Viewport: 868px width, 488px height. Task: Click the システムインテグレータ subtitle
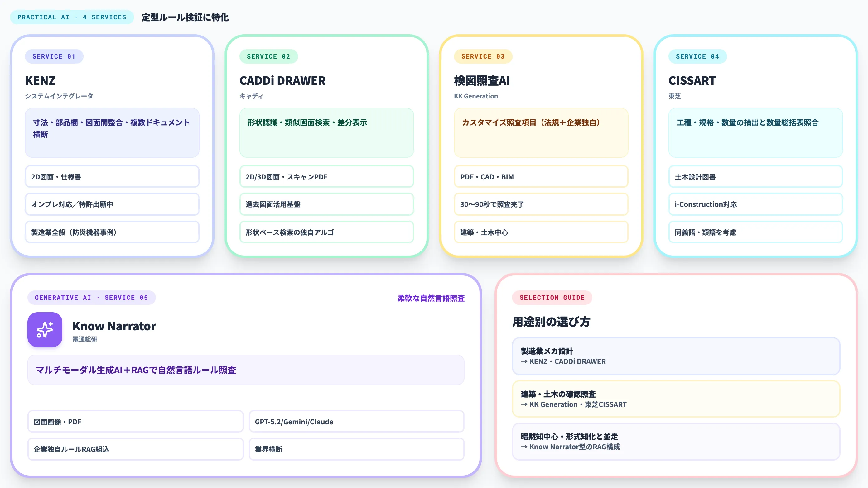click(x=59, y=96)
